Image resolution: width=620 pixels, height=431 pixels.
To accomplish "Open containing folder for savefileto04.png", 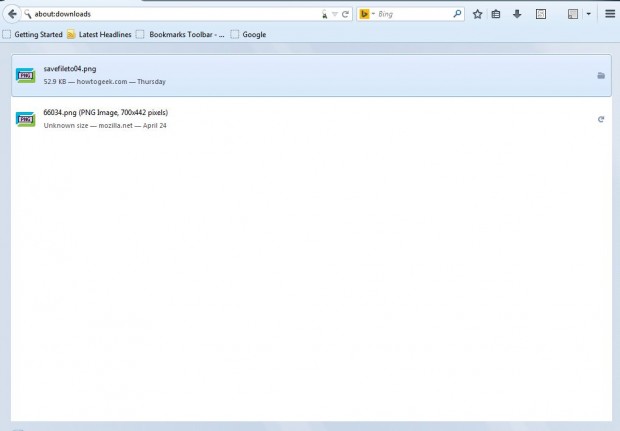I will click(x=601, y=76).
